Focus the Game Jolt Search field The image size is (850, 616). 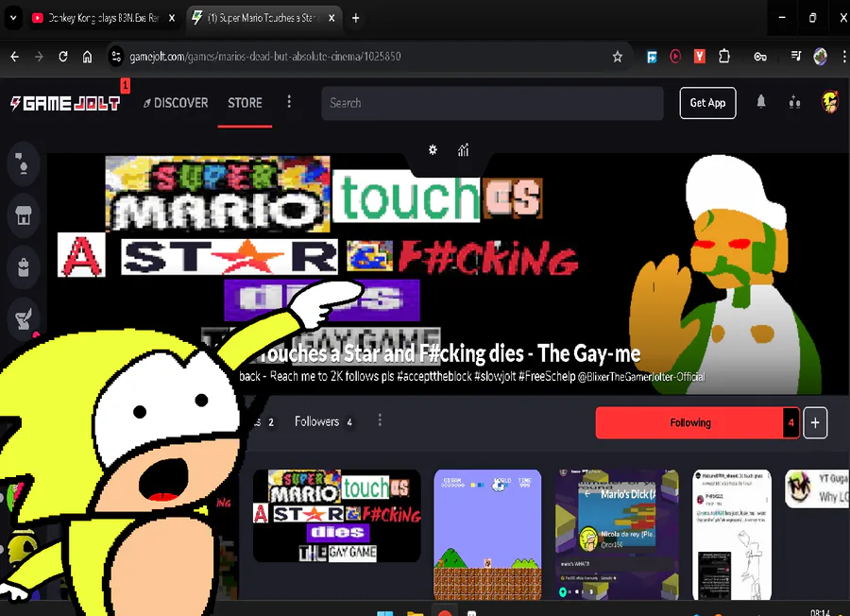[x=492, y=103]
